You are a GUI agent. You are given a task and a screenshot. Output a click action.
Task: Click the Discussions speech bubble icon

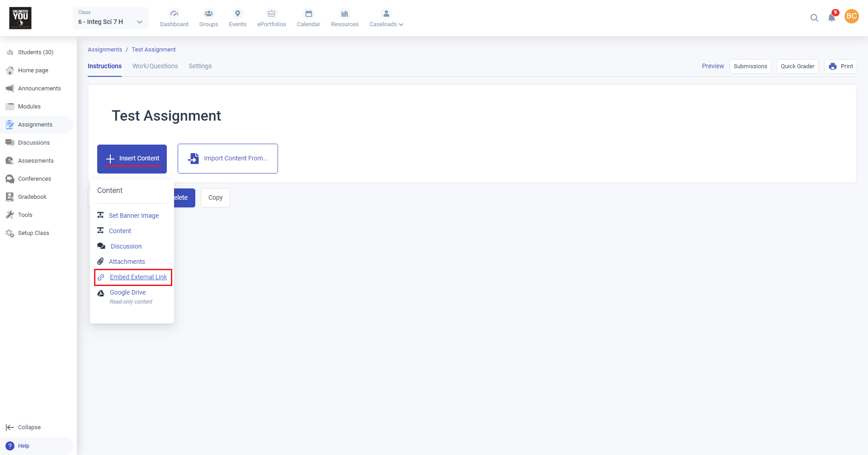[10, 143]
